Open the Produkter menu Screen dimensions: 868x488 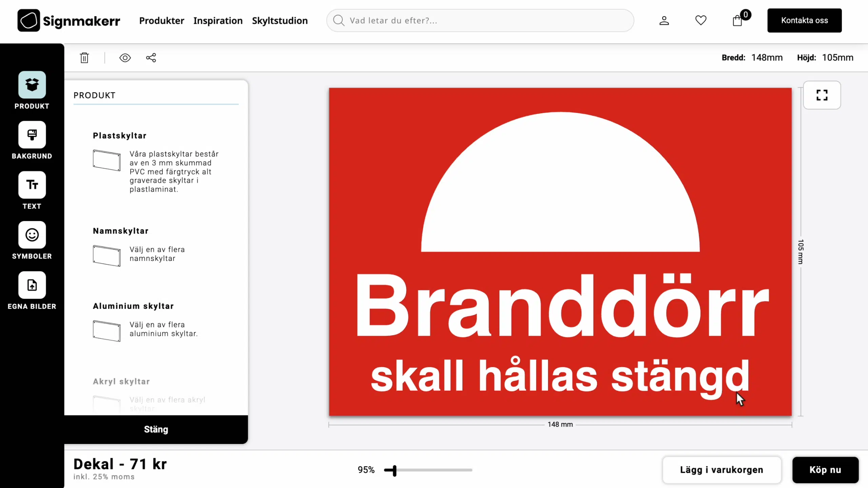162,21
